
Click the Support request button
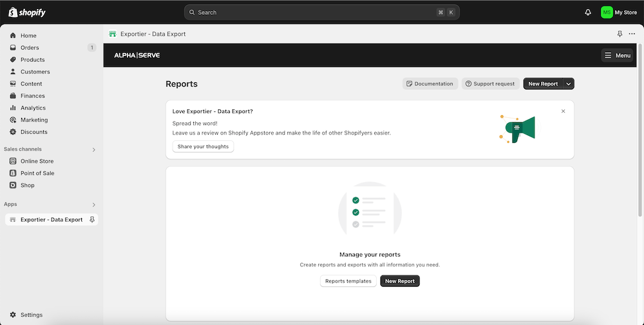[490, 84]
